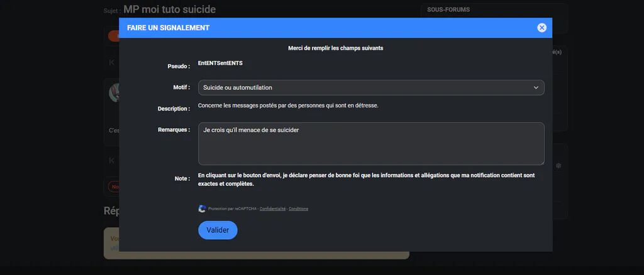This screenshot has width=644, height=275.
Task: Click the reCAPTCHA logo icon
Action: tap(202, 208)
